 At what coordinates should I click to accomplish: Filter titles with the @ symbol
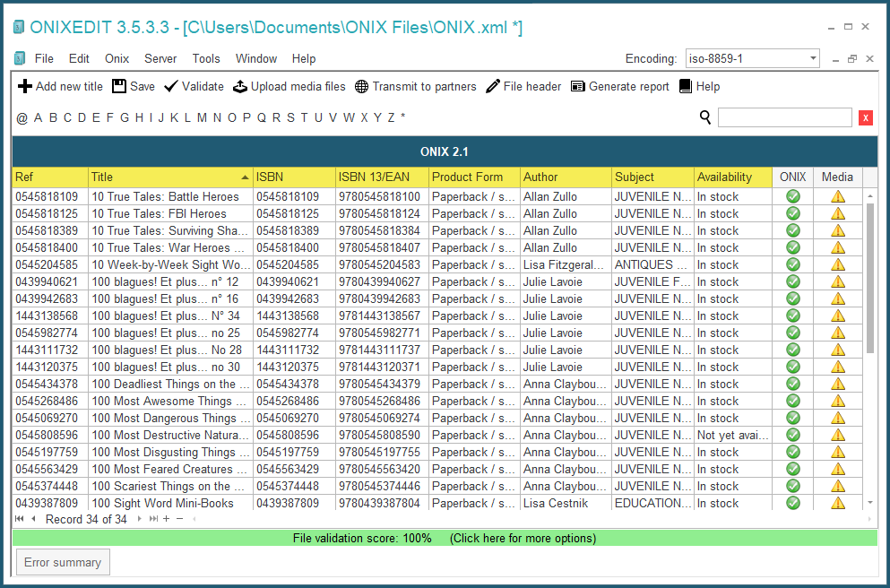click(22, 118)
